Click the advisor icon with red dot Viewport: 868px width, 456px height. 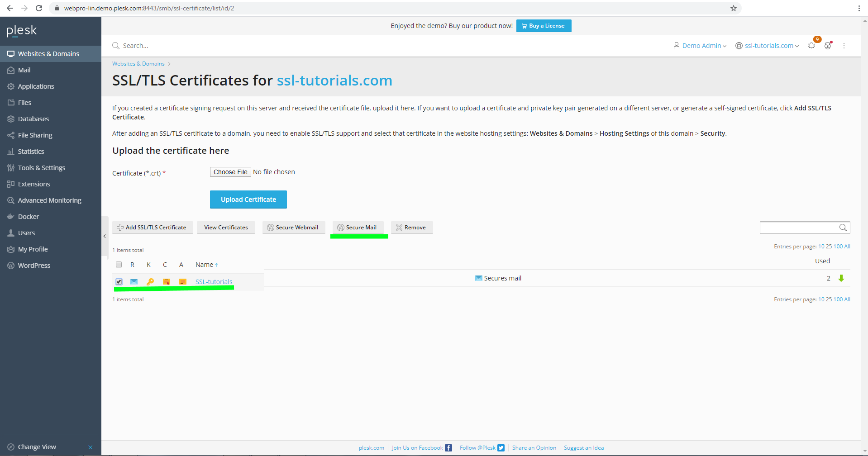click(828, 45)
